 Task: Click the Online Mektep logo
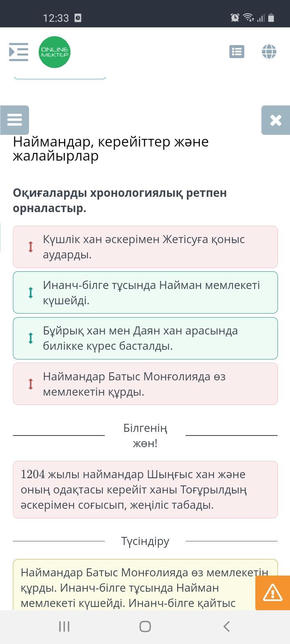click(x=54, y=52)
